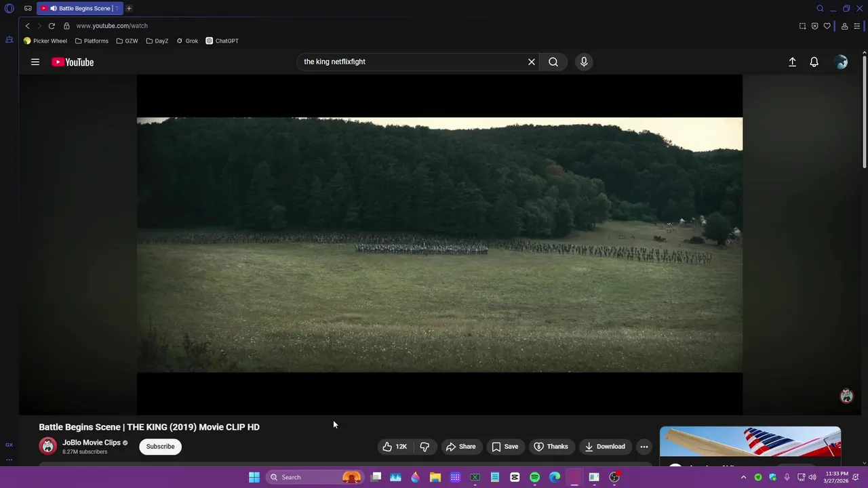The height and width of the screenshot is (488, 868).
Task: Open YouTube create upload button
Action: 792,62
